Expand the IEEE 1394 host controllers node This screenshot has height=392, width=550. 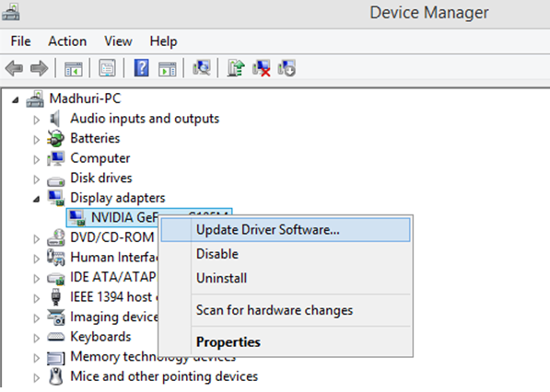click(36, 298)
